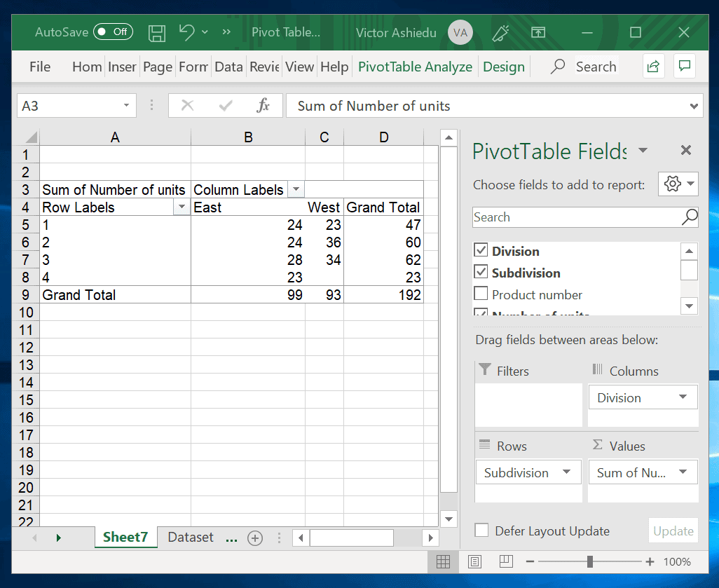Screen dimensions: 719x588
Task: Click the Cancel X formula bar icon
Action: (x=187, y=106)
